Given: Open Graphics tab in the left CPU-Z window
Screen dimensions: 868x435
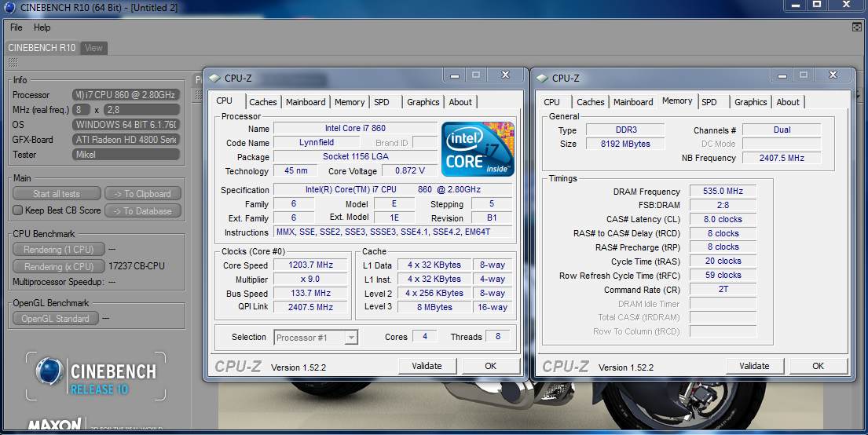Looking at the screenshot, I should 423,102.
